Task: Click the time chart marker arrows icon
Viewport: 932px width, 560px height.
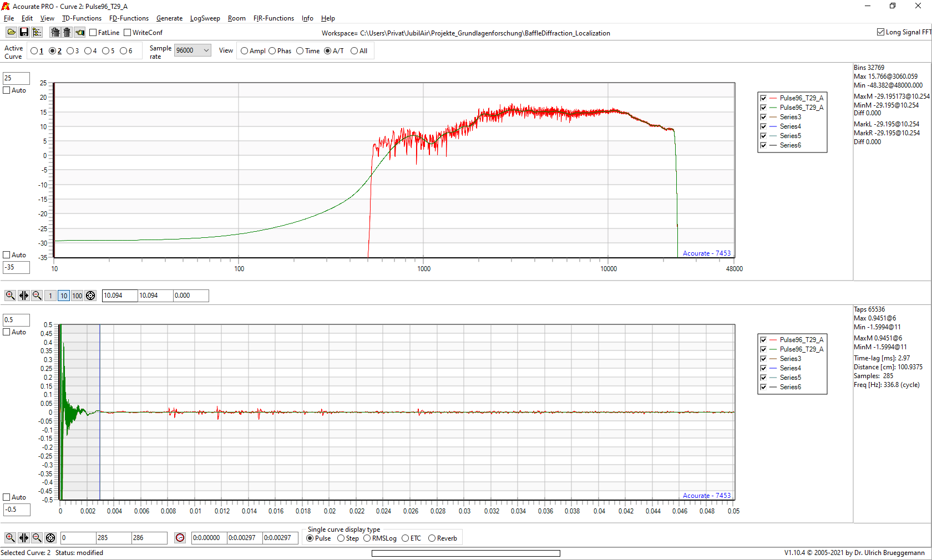Action: coord(23,538)
